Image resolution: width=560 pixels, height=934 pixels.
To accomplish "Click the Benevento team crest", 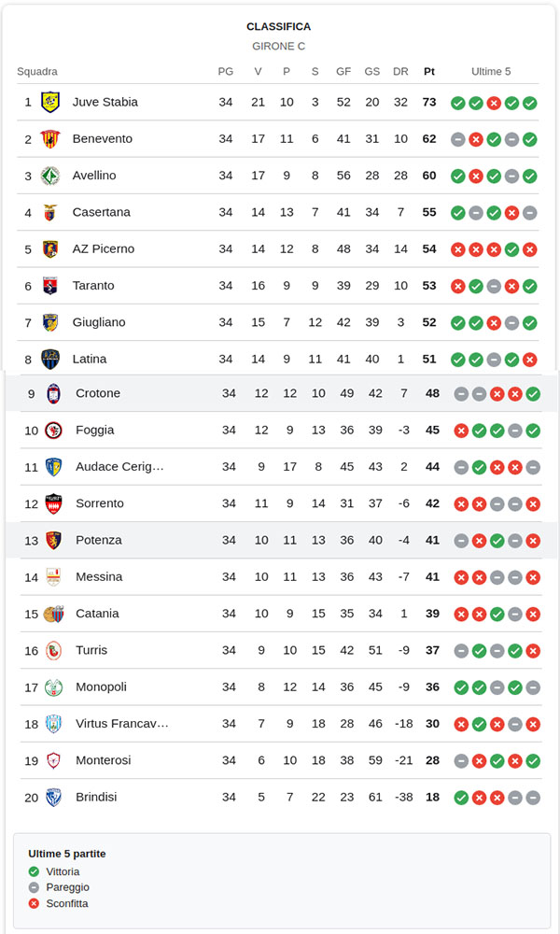I will [x=50, y=138].
